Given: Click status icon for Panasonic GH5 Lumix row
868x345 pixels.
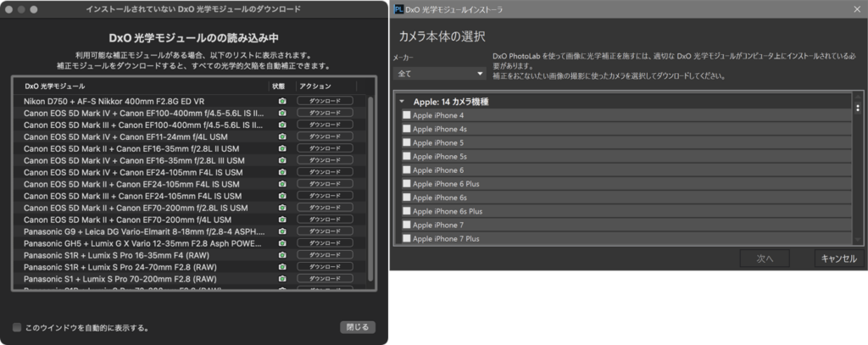Looking at the screenshot, I should click(x=282, y=243).
